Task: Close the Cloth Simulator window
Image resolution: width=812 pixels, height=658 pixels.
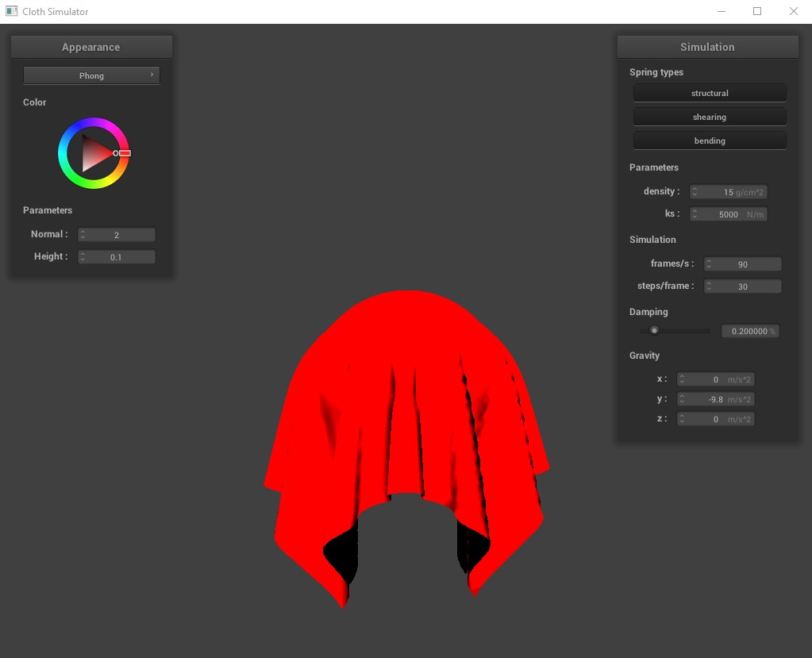Action: click(x=794, y=11)
